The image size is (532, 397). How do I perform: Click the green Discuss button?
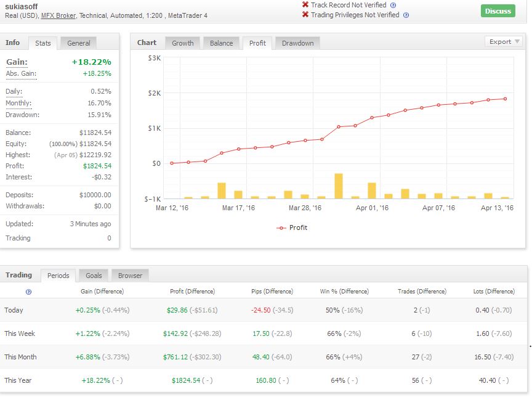click(498, 11)
